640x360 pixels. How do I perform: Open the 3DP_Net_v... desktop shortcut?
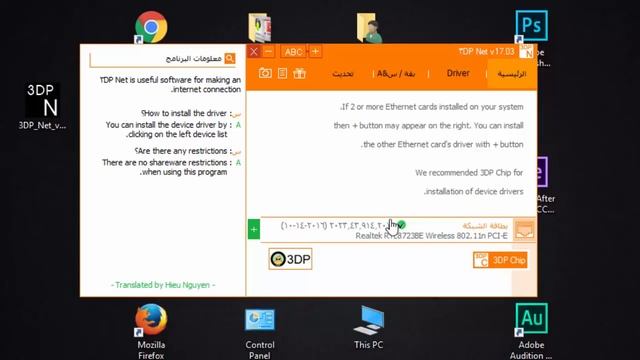(42, 107)
